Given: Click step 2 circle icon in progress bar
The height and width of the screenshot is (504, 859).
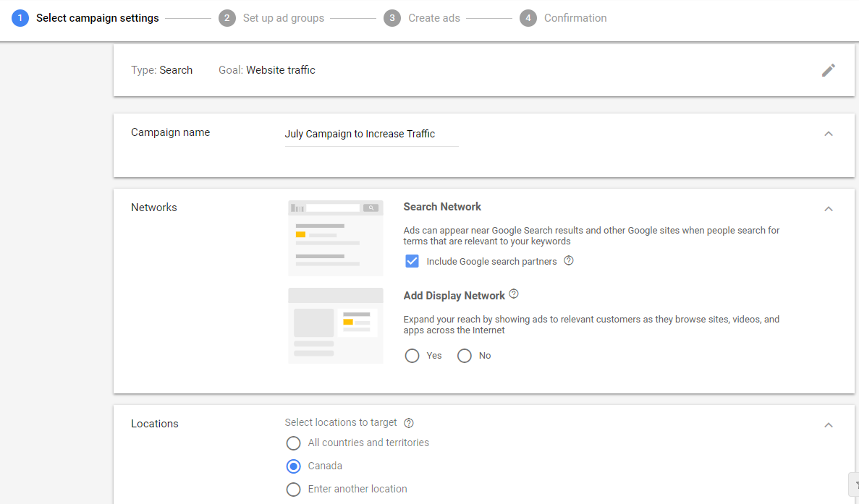Looking at the screenshot, I should click(x=227, y=18).
